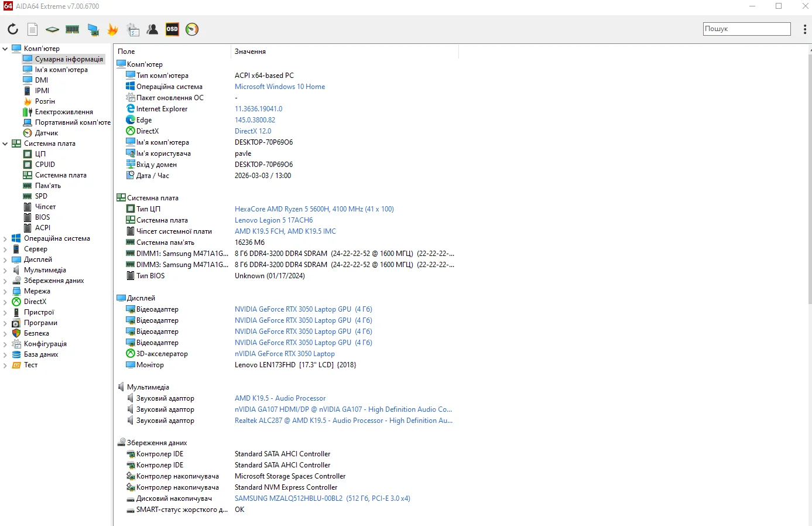
Task: Open the BIOS tree item
Action: 42,217
